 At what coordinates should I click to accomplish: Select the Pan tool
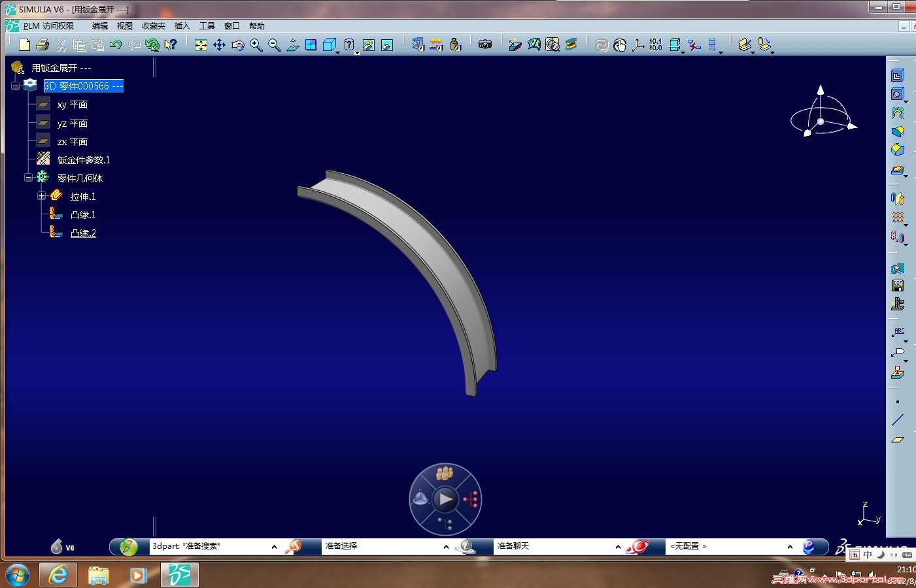tap(219, 44)
